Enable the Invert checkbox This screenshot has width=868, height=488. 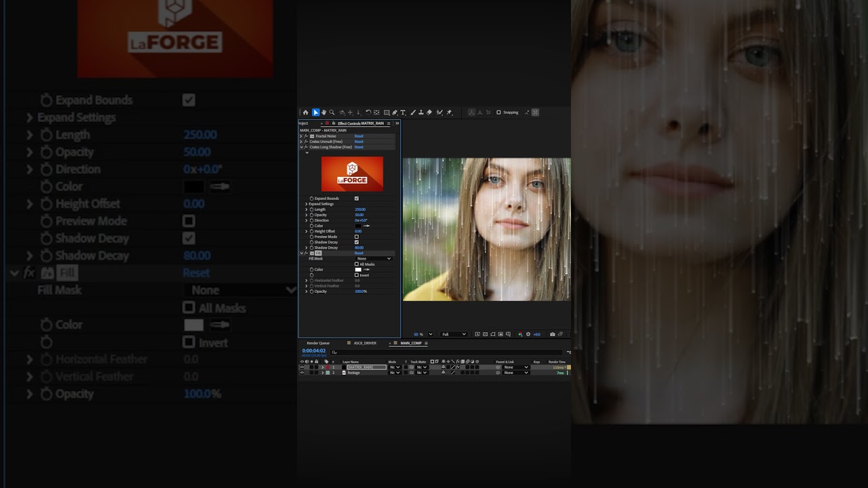(x=357, y=275)
